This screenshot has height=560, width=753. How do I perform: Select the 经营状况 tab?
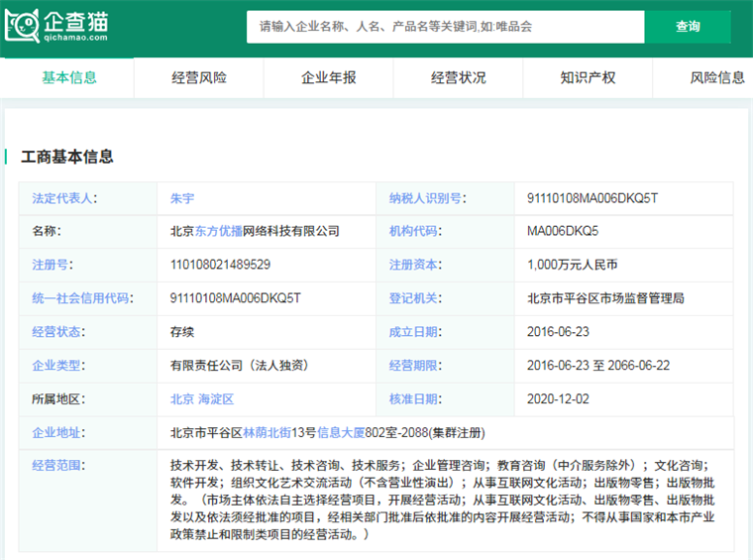[x=459, y=77]
